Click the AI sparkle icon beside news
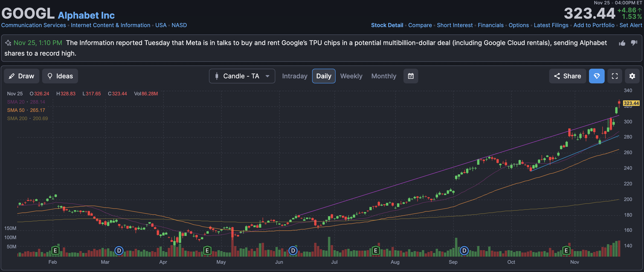644x272 pixels. 8,43
